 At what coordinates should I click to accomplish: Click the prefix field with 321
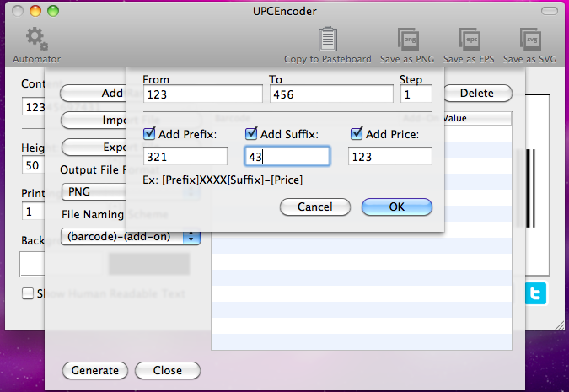(x=185, y=157)
